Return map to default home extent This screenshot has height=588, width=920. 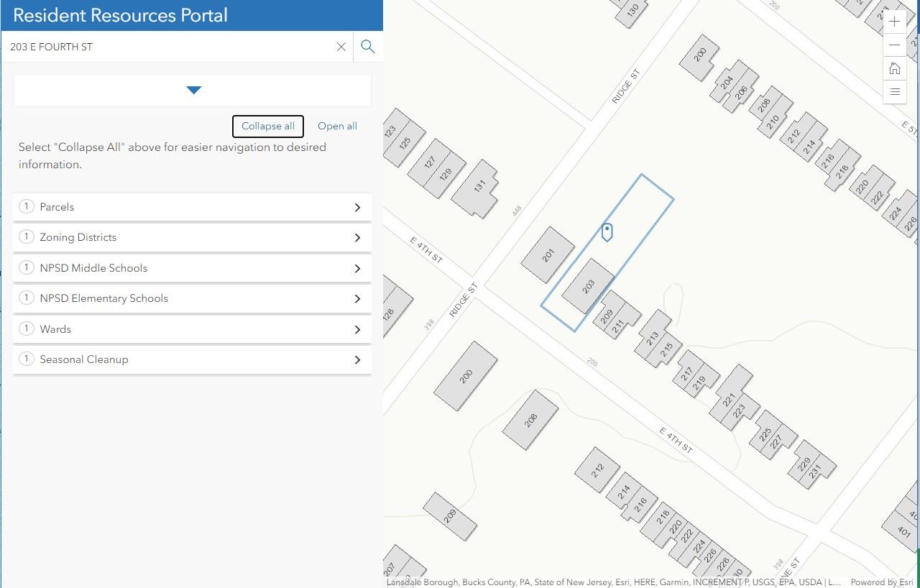click(x=894, y=68)
